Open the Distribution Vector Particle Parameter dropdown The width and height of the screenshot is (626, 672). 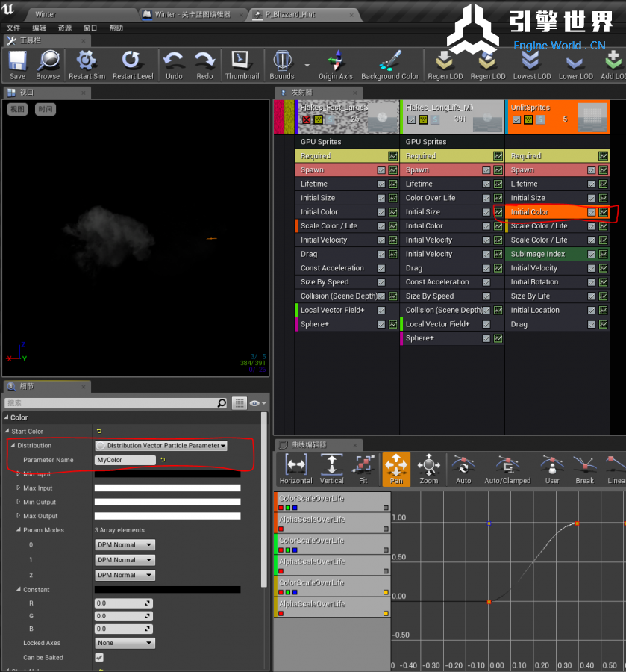coord(161,445)
